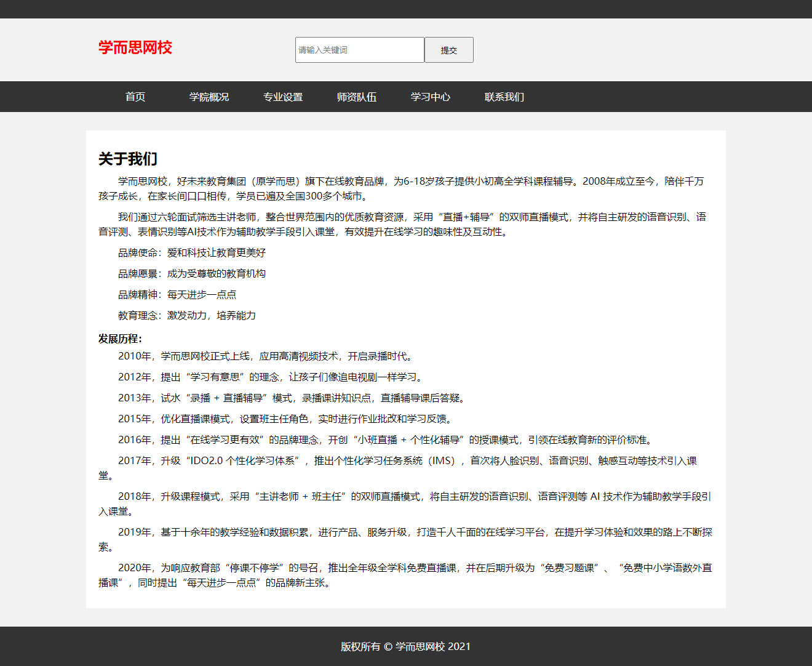Select 师资队伍 from the navigation bar
The height and width of the screenshot is (666, 812).
coord(357,97)
